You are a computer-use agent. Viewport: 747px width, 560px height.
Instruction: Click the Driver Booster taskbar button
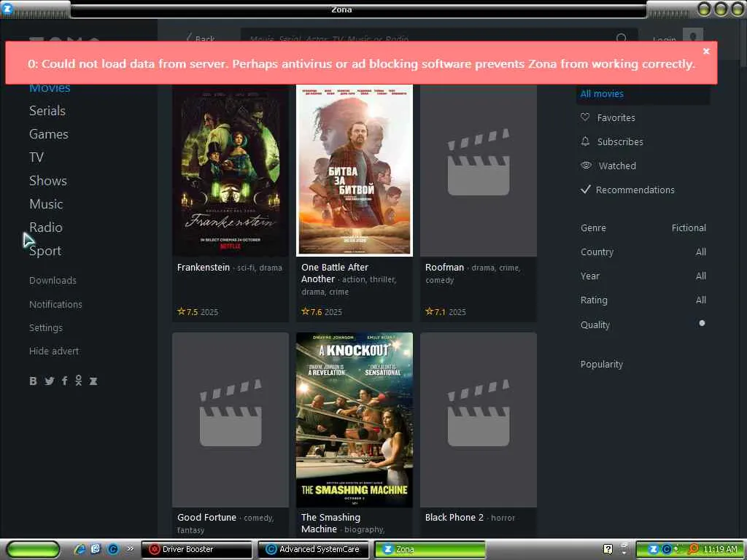(x=197, y=549)
